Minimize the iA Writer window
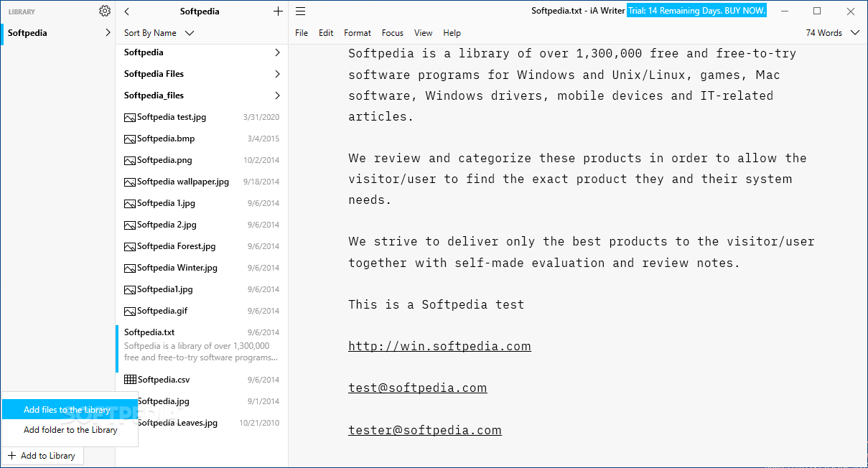Viewport: 868px width, 468px height. pos(784,11)
